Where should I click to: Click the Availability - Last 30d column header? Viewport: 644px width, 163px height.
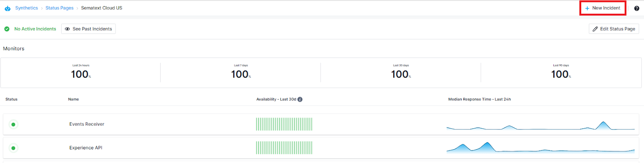click(276, 99)
